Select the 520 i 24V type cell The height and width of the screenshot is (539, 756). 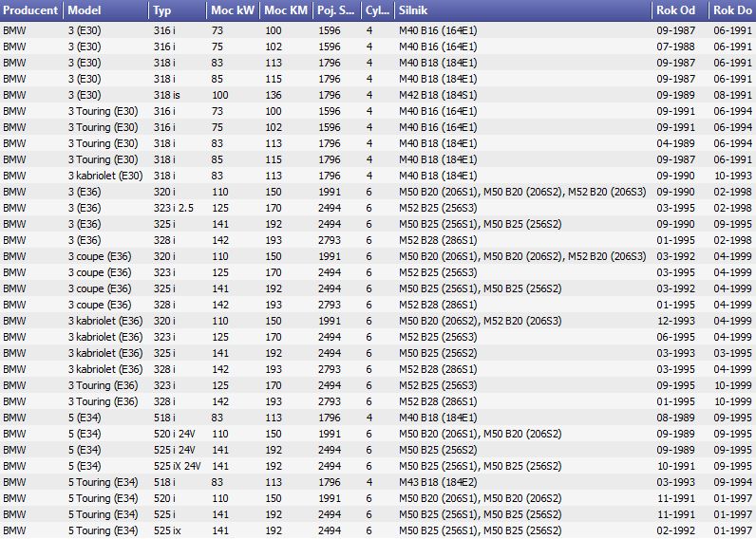175,434
